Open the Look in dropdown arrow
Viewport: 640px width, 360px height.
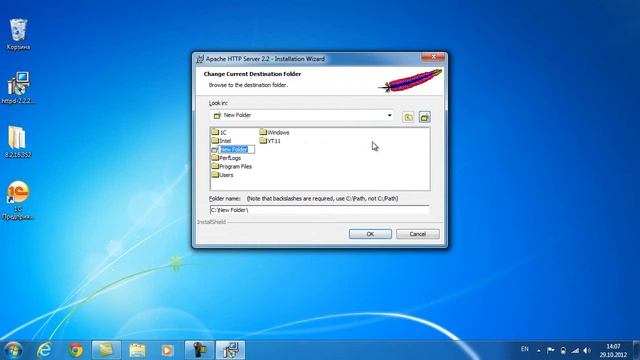click(x=389, y=116)
